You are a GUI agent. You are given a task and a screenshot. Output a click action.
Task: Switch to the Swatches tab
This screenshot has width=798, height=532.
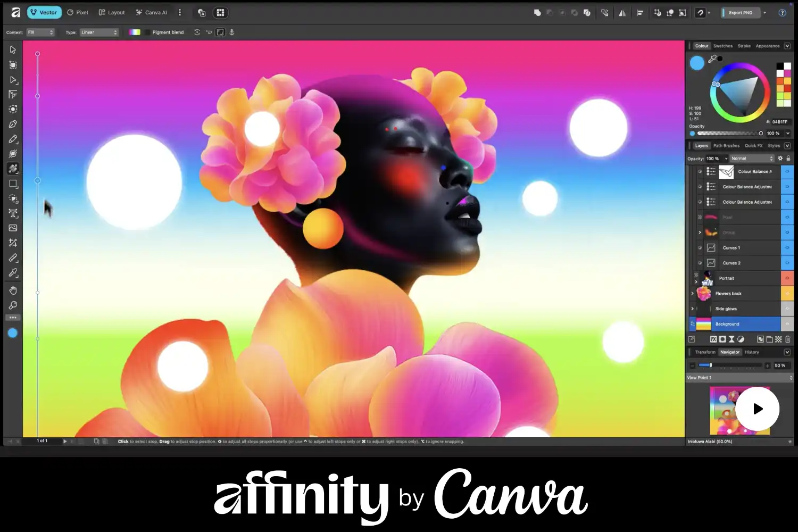tap(722, 46)
